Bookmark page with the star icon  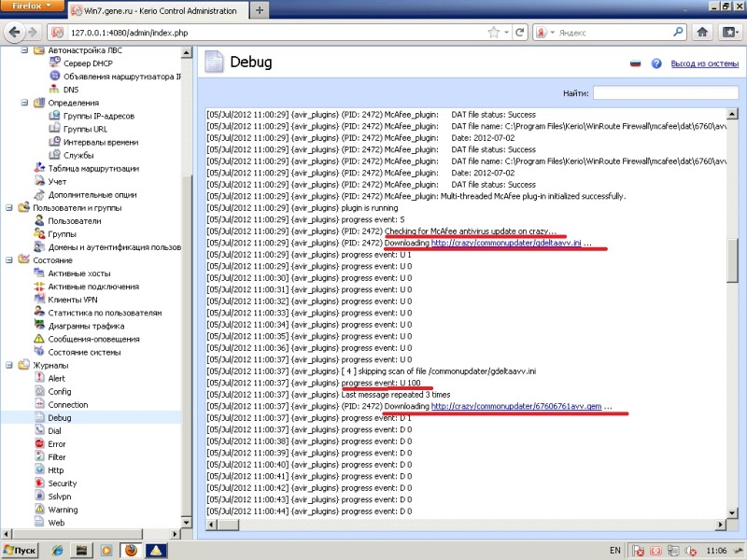click(492, 32)
